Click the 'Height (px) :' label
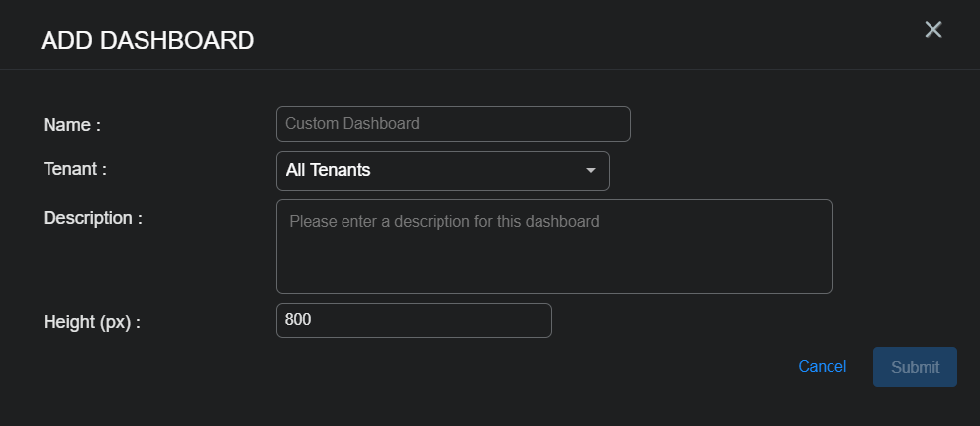Image resolution: width=980 pixels, height=426 pixels. point(92,322)
